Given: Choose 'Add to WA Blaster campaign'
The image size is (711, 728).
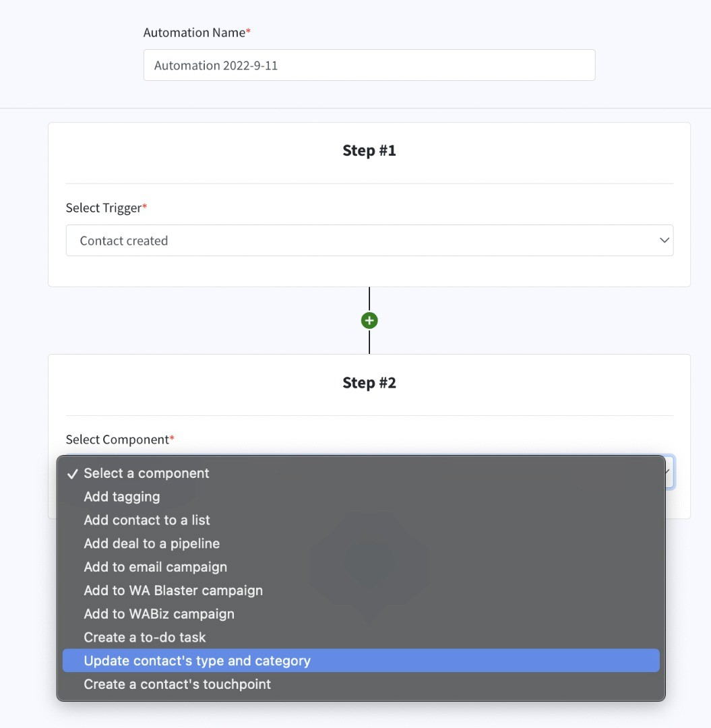Looking at the screenshot, I should pyautogui.click(x=173, y=590).
